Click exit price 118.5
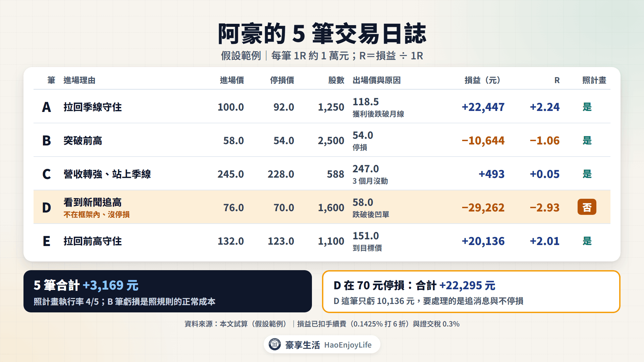The height and width of the screenshot is (362, 644). point(366,102)
